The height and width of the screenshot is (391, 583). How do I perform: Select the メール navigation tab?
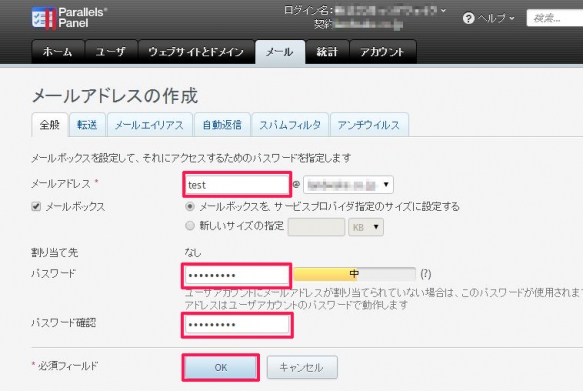[280, 52]
